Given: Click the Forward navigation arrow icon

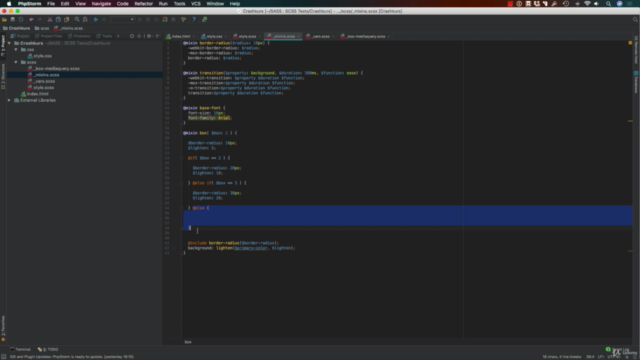Looking at the screenshot, I should [x=104, y=19].
